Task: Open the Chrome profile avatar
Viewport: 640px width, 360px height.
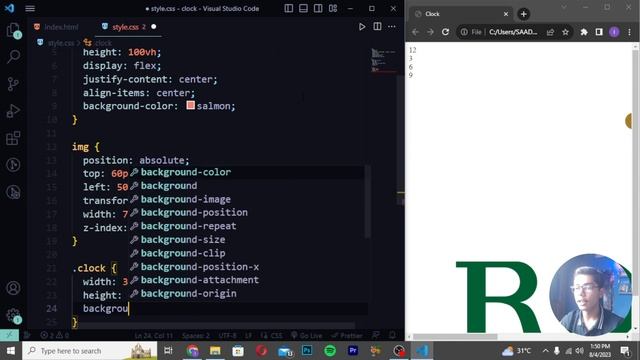Action: tap(614, 32)
